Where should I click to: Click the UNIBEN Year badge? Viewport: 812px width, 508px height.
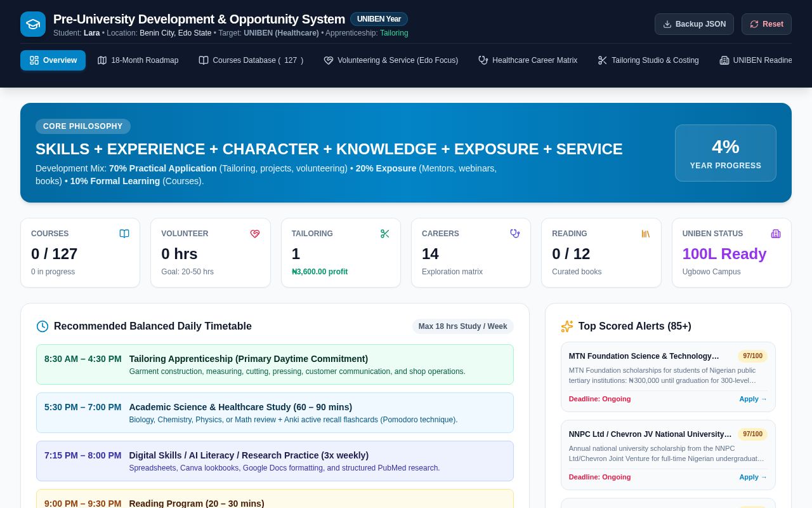coord(379,19)
